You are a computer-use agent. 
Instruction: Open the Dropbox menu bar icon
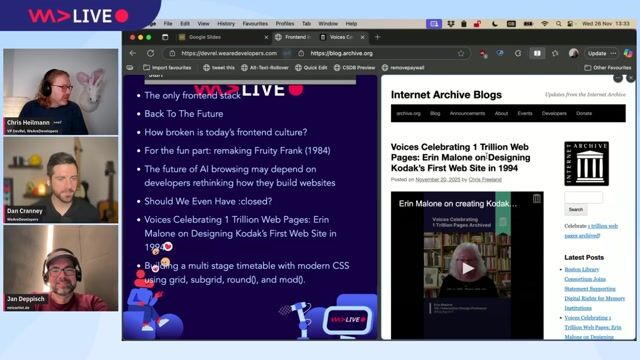[451, 24]
